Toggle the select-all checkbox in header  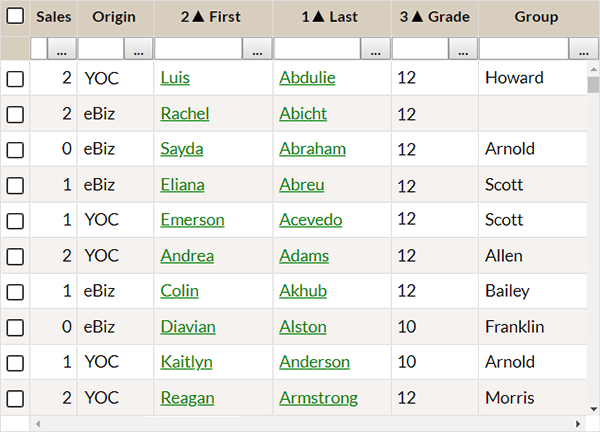(x=15, y=17)
